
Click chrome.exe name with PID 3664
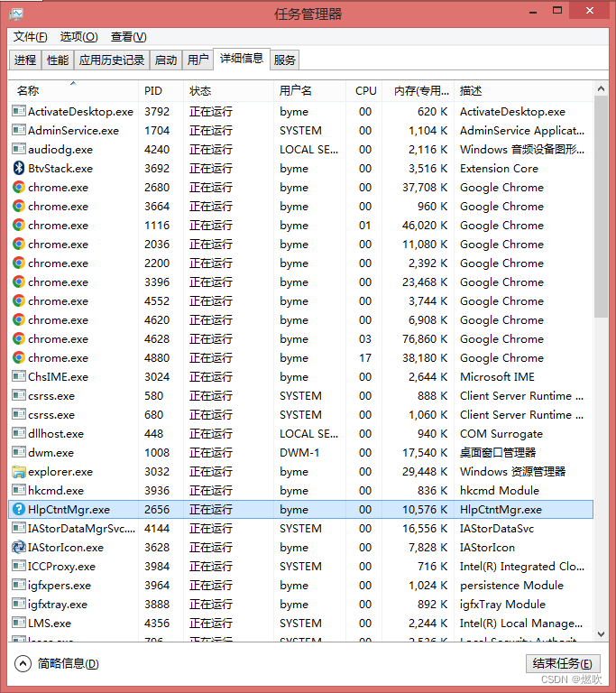tap(58, 206)
